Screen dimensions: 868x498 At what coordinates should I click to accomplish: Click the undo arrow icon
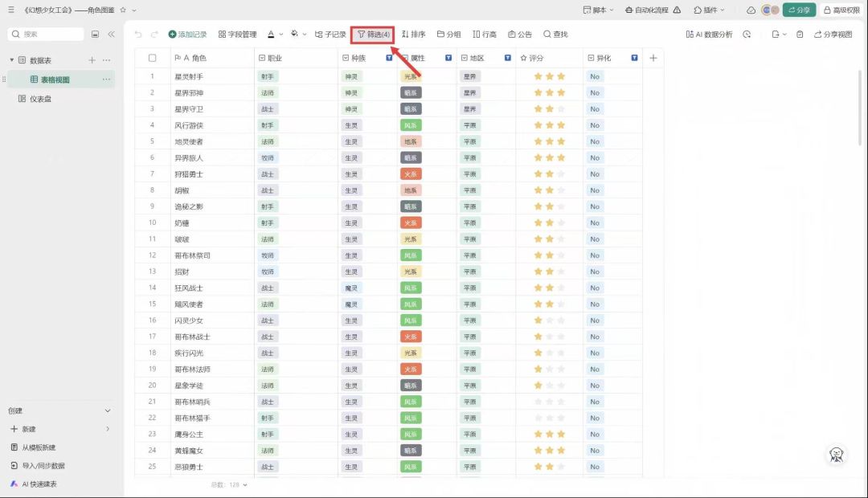coord(138,35)
